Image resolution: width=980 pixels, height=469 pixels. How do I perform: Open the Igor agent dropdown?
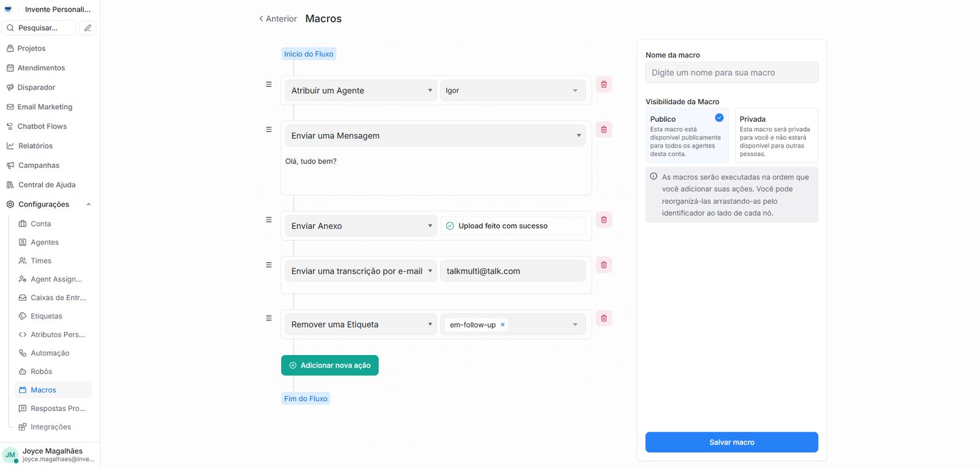pyautogui.click(x=513, y=91)
